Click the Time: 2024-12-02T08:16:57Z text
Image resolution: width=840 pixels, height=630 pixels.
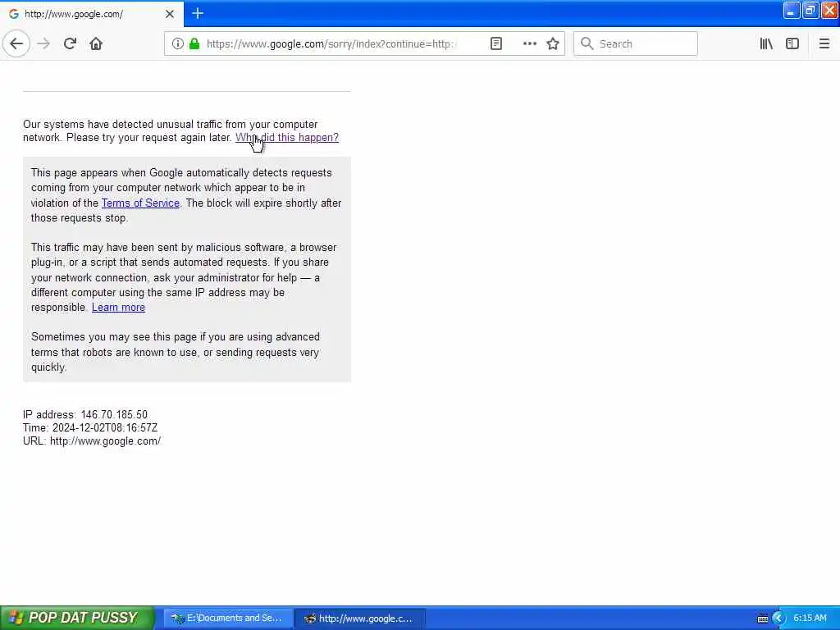point(90,428)
